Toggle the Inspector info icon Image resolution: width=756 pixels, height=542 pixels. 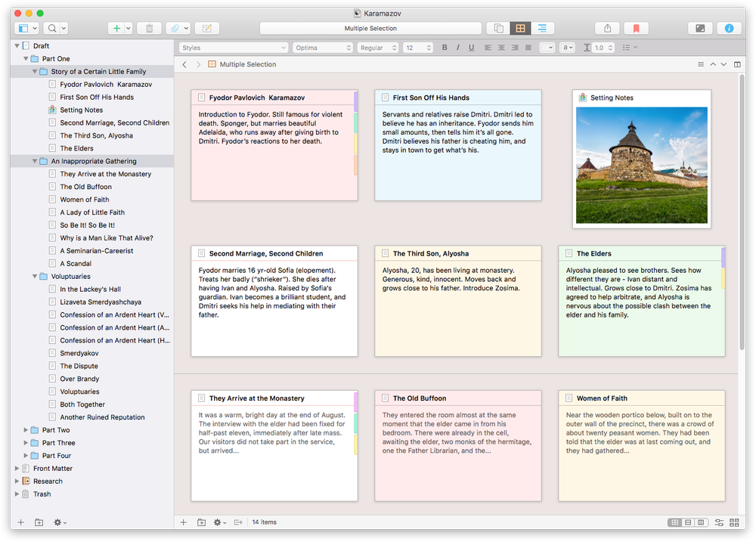729,29
